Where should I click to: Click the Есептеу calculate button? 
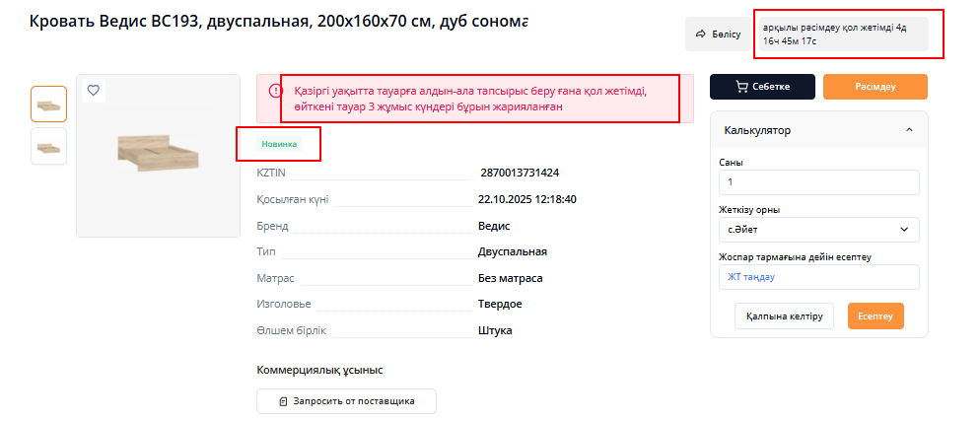pyautogui.click(x=875, y=316)
